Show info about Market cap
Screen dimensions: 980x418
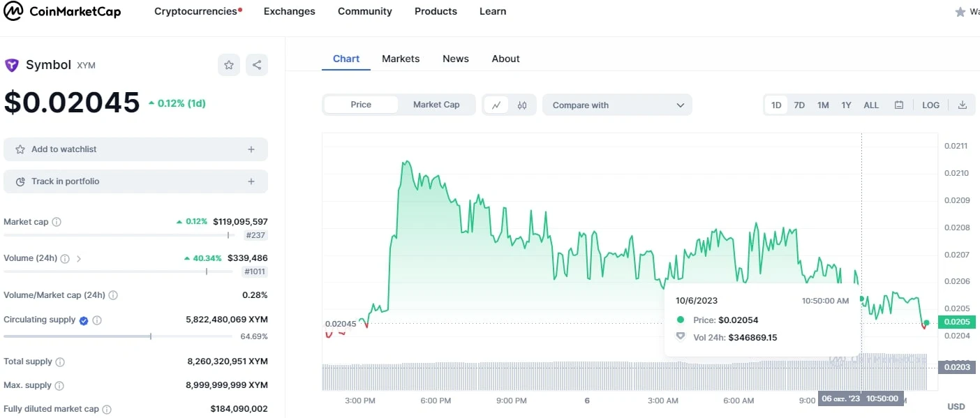[x=57, y=222]
